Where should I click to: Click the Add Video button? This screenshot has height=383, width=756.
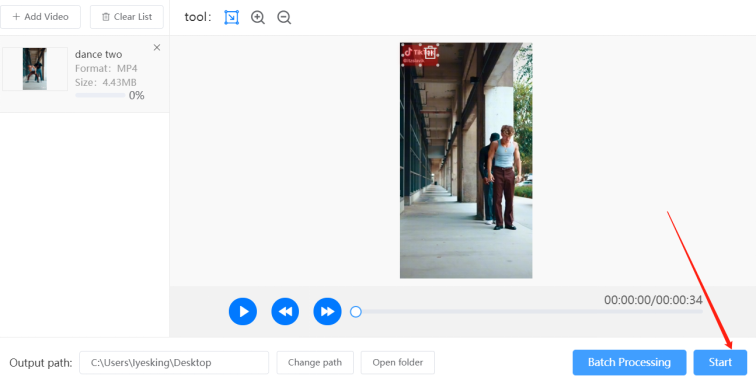coord(40,17)
